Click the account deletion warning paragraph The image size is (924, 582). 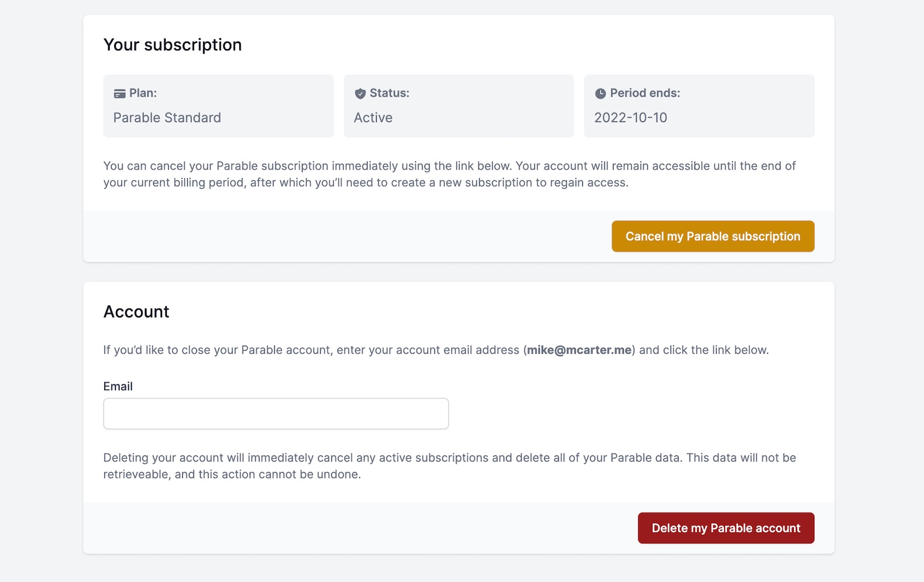pyautogui.click(x=450, y=466)
